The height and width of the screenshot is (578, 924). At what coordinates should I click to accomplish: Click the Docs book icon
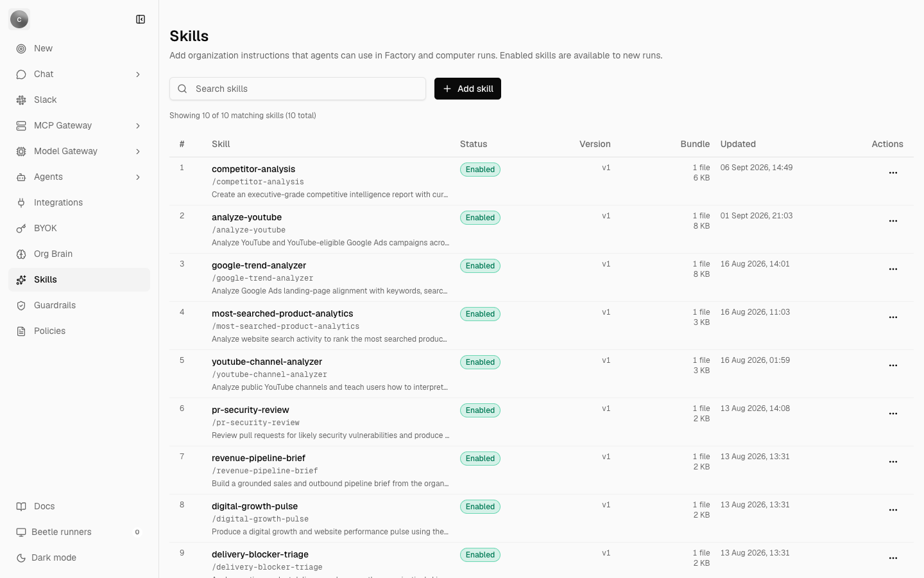pos(21,507)
